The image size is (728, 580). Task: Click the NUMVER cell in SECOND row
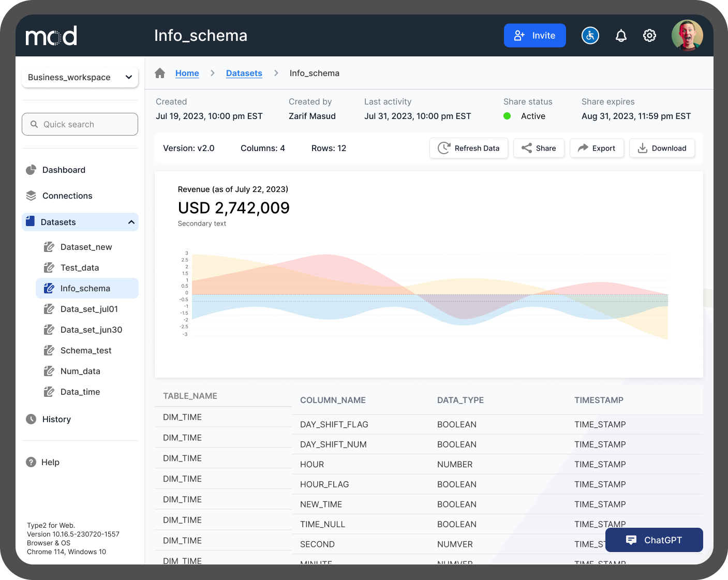coord(455,544)
